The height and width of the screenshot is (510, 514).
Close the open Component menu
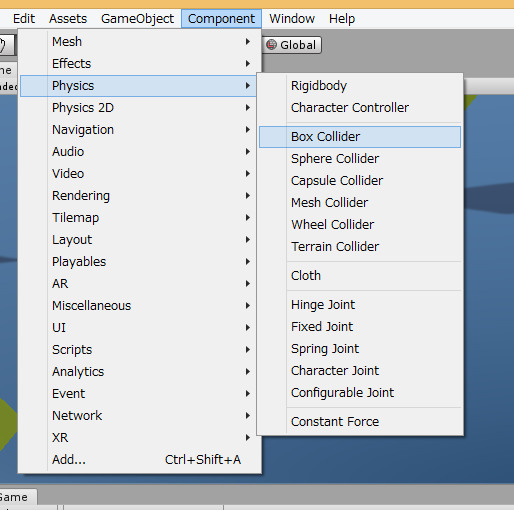[221, 19]
